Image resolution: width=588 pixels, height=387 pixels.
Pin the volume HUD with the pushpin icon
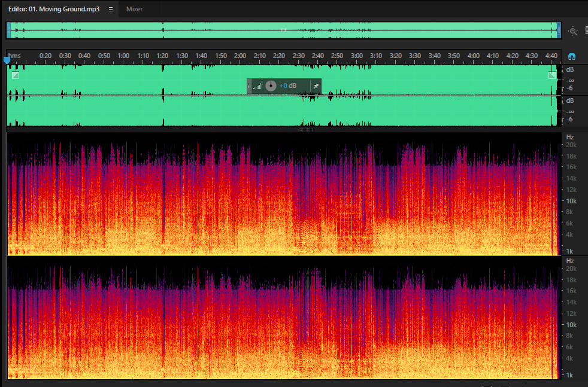point(316,86)
